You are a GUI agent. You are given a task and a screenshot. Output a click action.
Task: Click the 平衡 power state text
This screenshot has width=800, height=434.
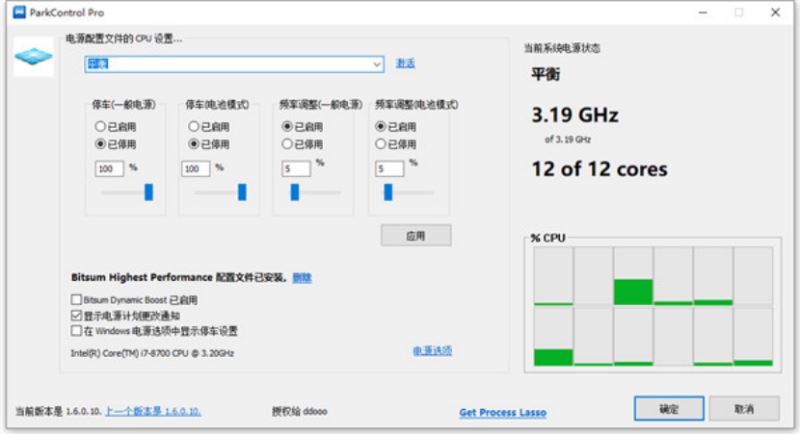pyautogui.click(x=545, y=74)
